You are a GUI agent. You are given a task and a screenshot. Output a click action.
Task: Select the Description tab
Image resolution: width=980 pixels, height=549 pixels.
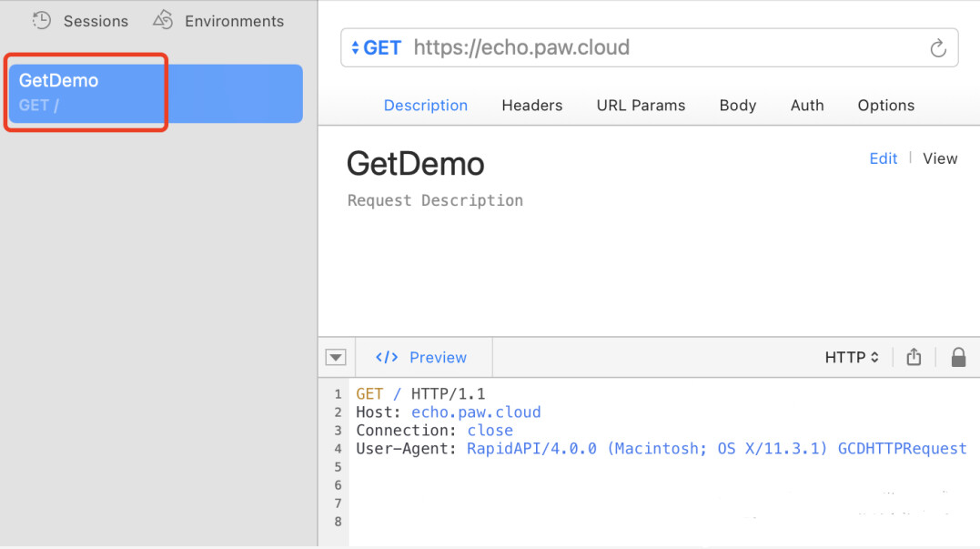(x=426, y=106)
